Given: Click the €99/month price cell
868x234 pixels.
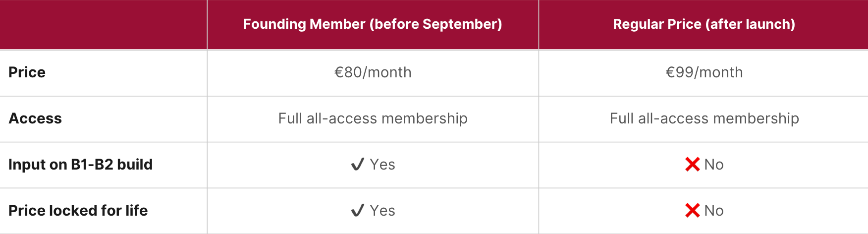Looking at the screenshot, I should click(x=704, y=72).
